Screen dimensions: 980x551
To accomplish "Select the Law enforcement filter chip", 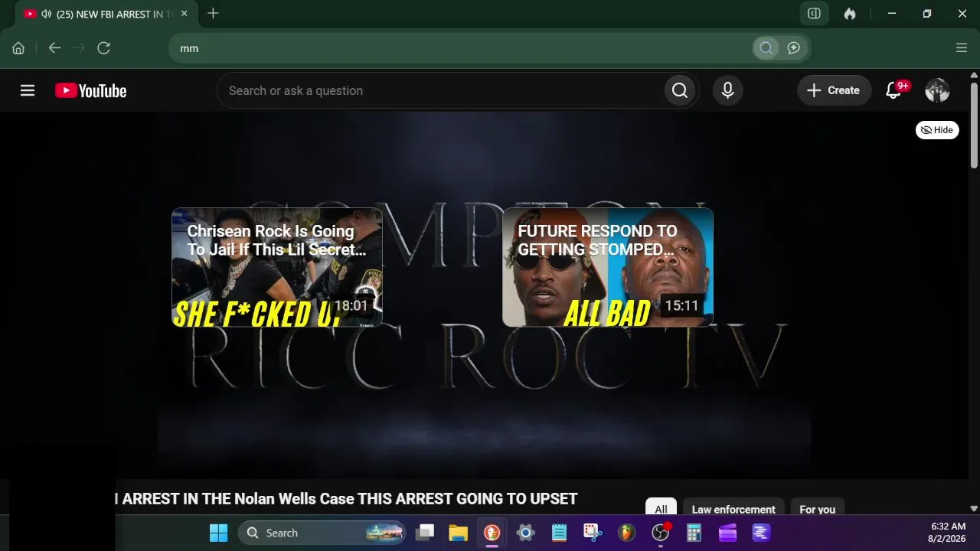I will tap(733, 507).
